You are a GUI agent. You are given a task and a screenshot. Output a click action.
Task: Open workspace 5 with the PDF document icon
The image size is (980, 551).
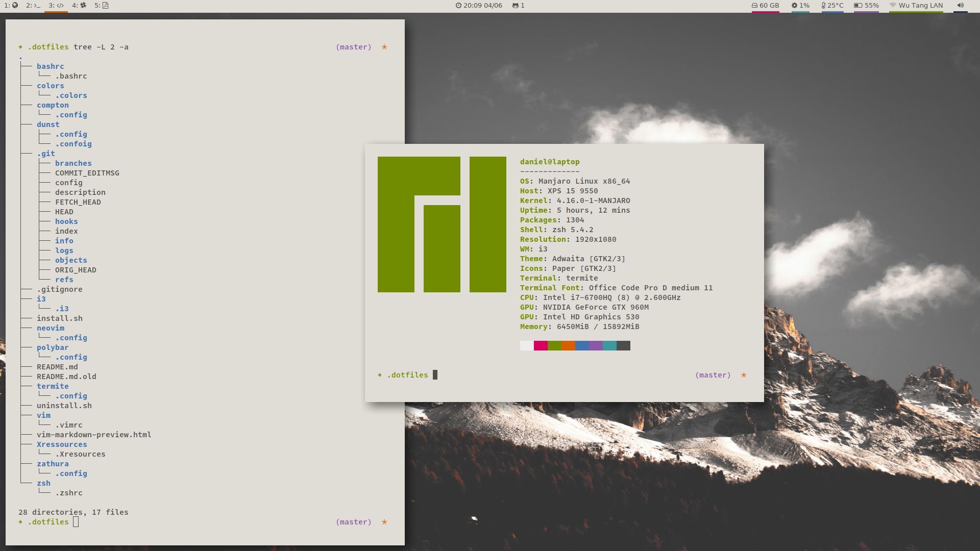click(102, 6)
